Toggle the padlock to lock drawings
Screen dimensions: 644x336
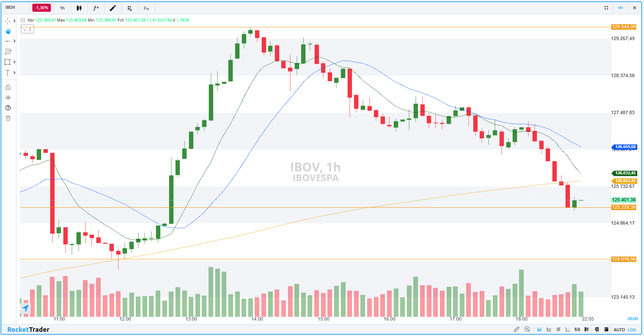pos(8,87)
